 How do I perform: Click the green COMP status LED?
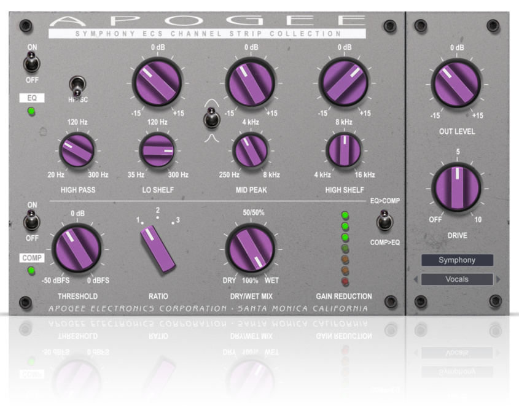31,271
